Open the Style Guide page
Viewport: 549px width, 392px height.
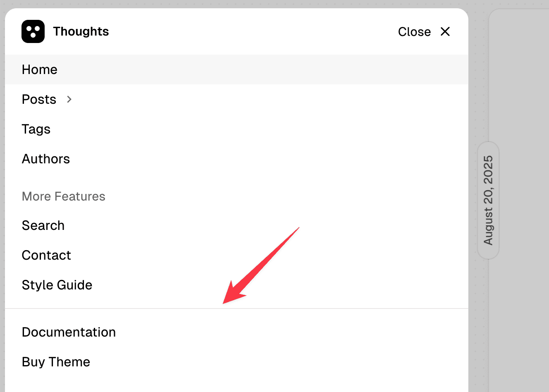[57, 284]
